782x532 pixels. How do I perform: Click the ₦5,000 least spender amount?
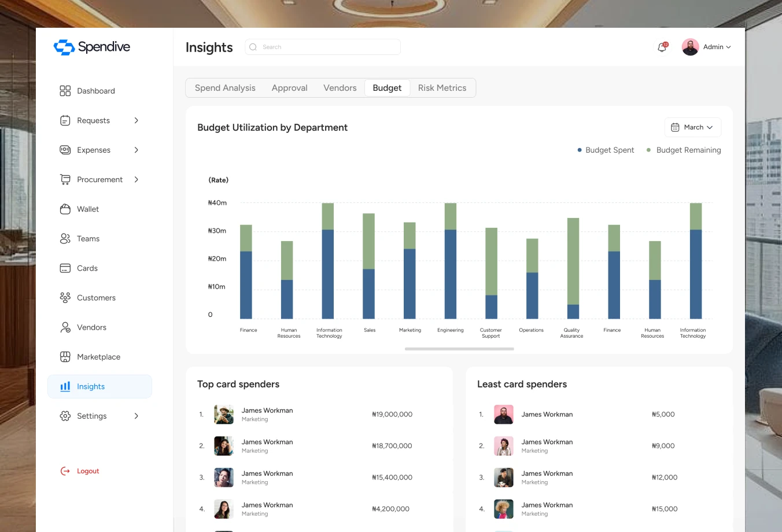pos(663,415)
